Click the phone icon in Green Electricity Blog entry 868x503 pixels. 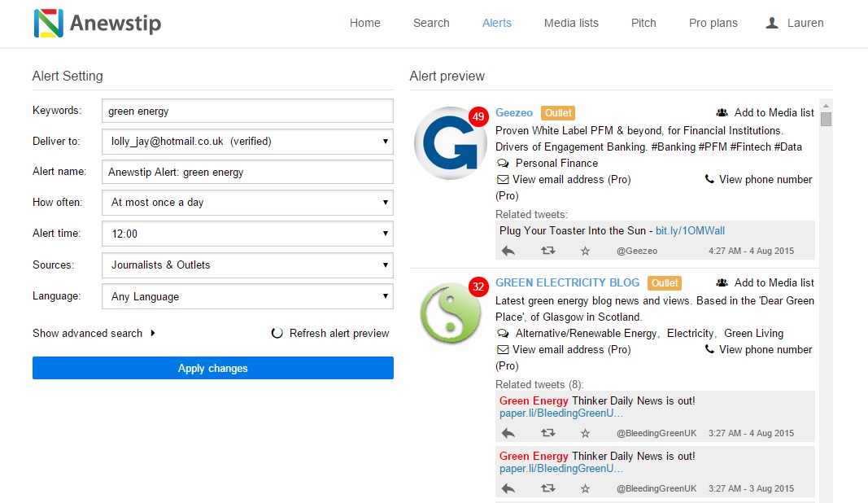pyautogui.click(x=709, y=349)
